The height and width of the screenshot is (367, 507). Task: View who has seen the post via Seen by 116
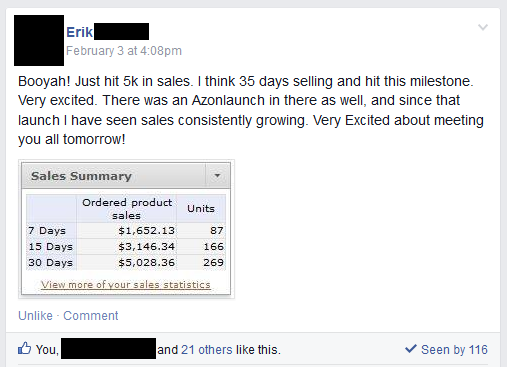454,350
